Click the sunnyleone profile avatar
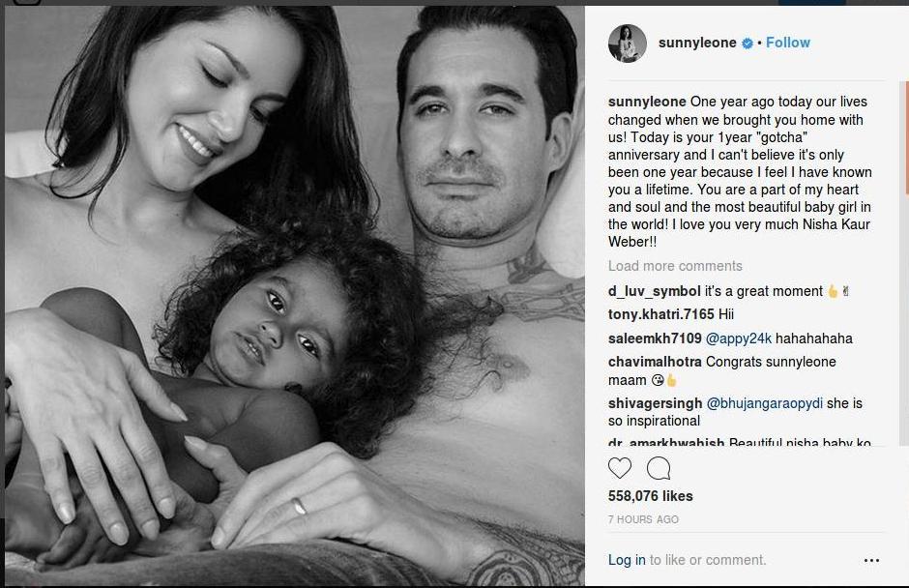The height and width of the screenshot is (588, 909). coord(628,43)
